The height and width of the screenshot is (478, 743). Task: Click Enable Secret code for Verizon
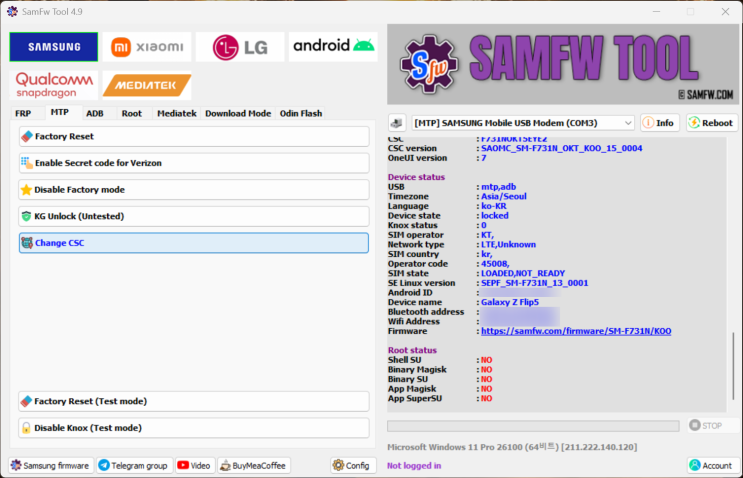pos(194,163)
